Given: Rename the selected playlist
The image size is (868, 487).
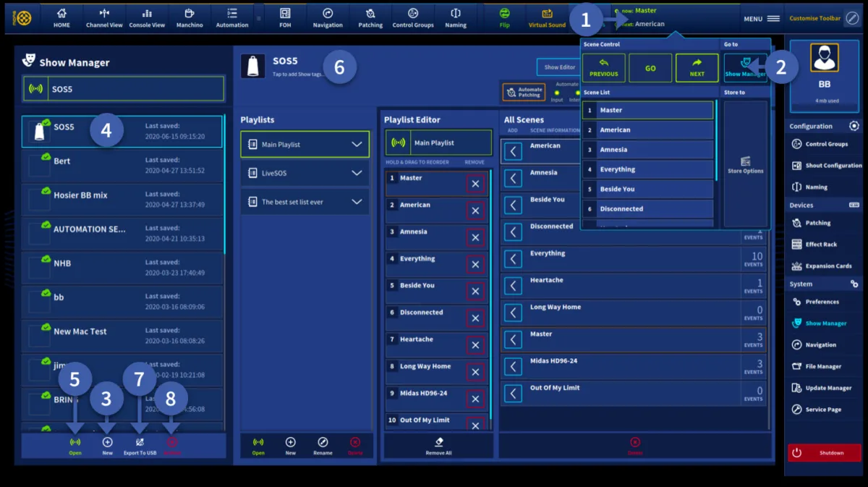Looking at the screenshot, I should 323,446.
